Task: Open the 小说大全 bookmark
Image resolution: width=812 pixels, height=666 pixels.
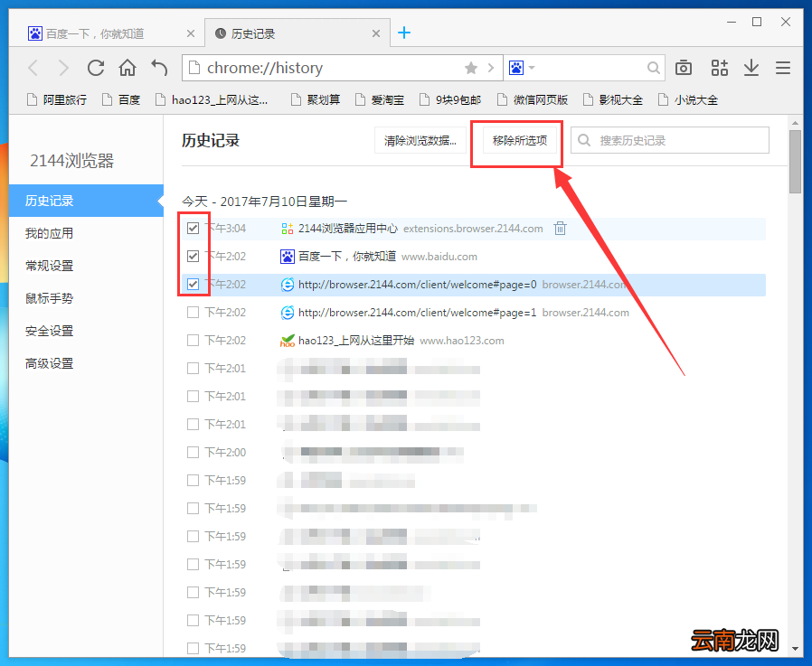Action: [688, 100]
